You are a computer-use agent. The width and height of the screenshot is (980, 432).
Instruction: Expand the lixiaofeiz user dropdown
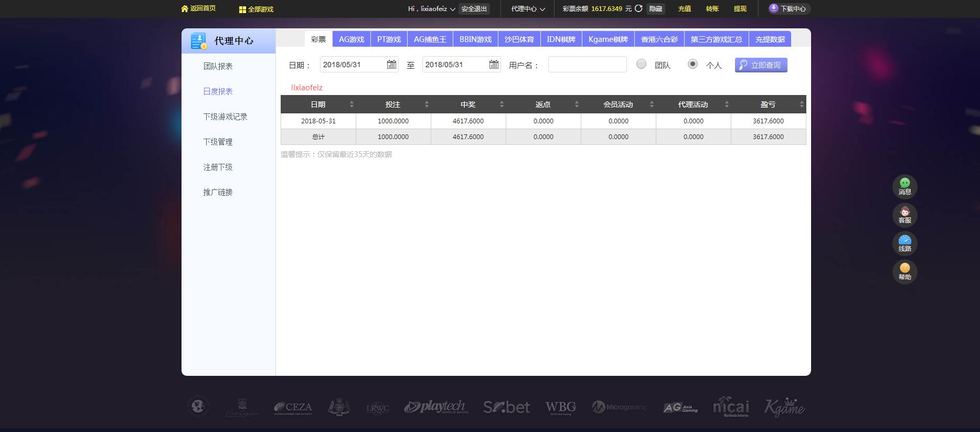coord(452,9)
